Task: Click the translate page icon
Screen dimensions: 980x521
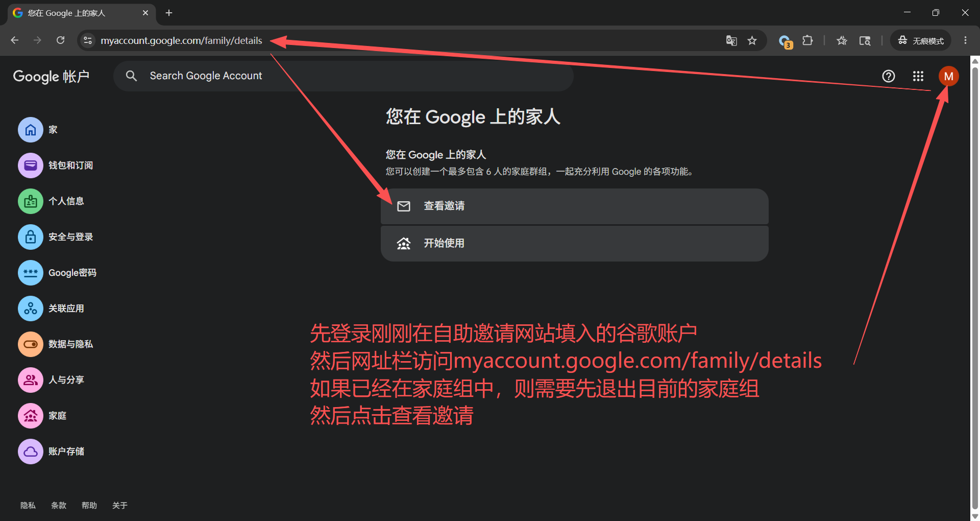Action: point(731,40)
